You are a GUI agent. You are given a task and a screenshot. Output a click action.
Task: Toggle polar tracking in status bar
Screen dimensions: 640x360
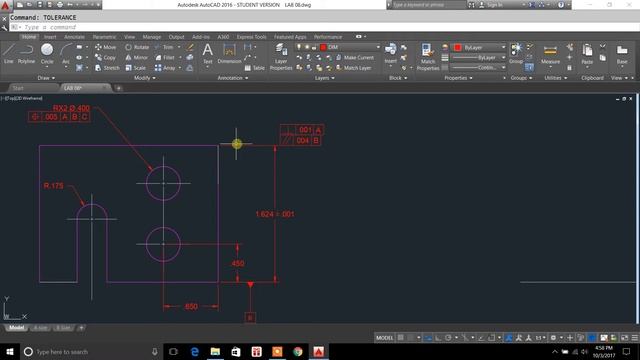click(448, 338)
